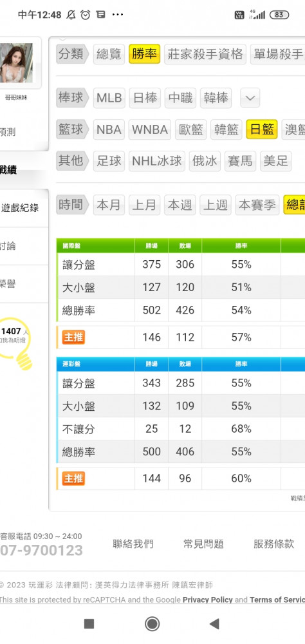
Task: Filter by NHL冰球 hockey league
Action: click(157, 161)
